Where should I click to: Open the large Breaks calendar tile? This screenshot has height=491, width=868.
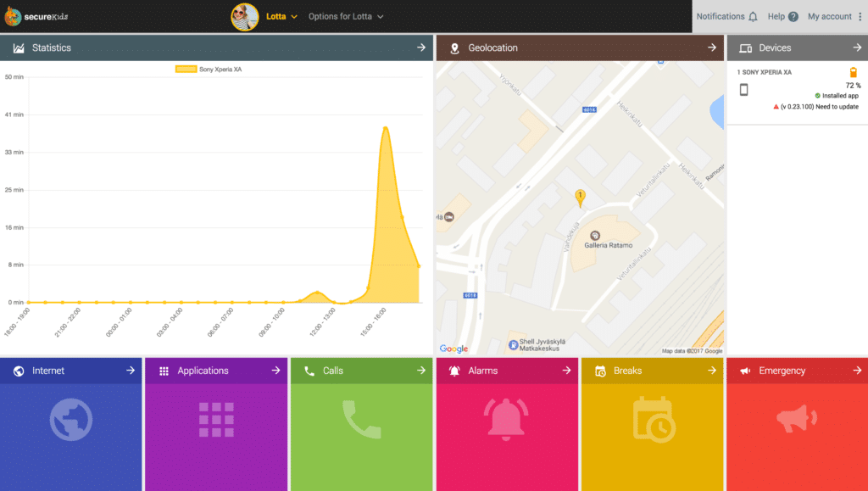tap(654, 420)
